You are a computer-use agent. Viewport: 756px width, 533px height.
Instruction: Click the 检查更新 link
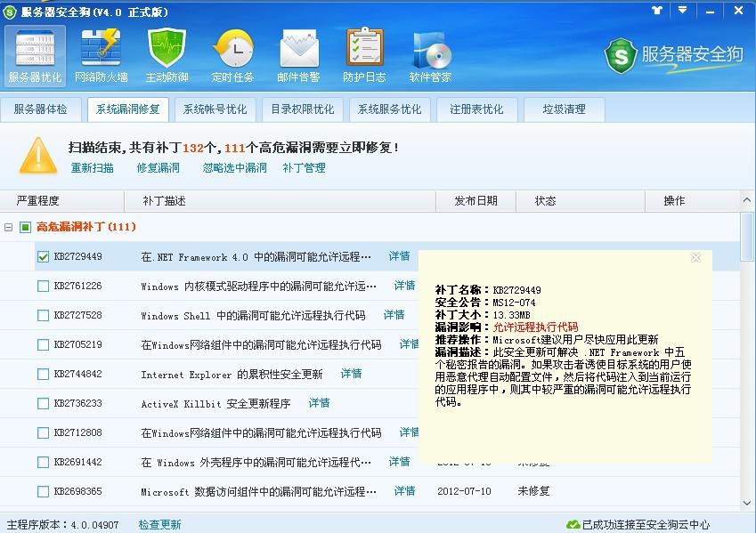coord(159,524)
